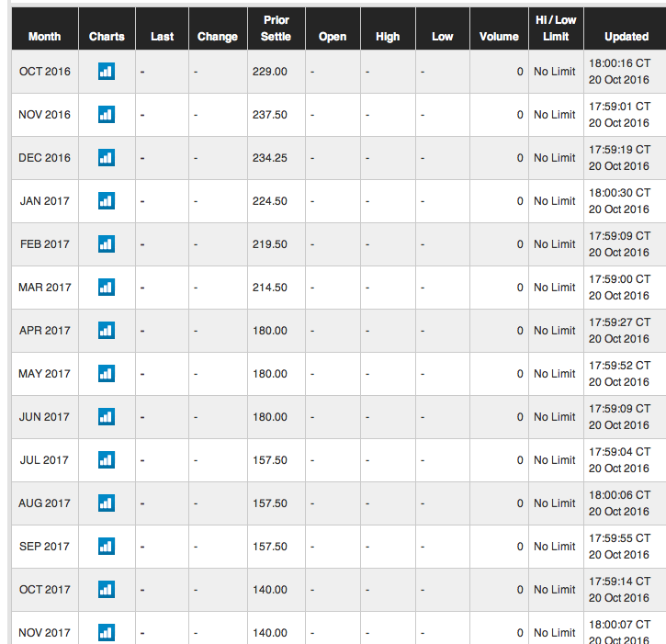This screenshot has height=644, width=666.
Task: Open chart icon for DEC 2016
Action: click(107, 158)
